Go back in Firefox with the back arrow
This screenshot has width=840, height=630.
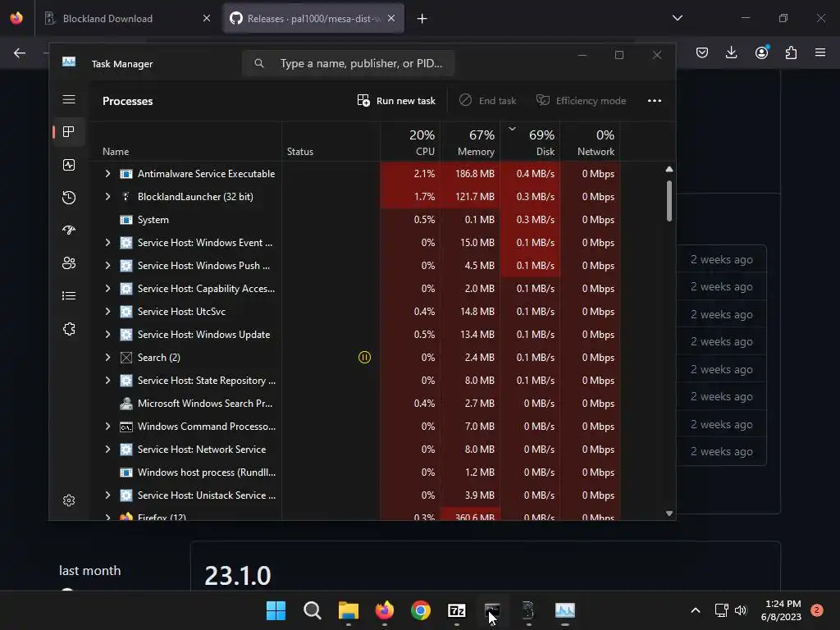20,52
